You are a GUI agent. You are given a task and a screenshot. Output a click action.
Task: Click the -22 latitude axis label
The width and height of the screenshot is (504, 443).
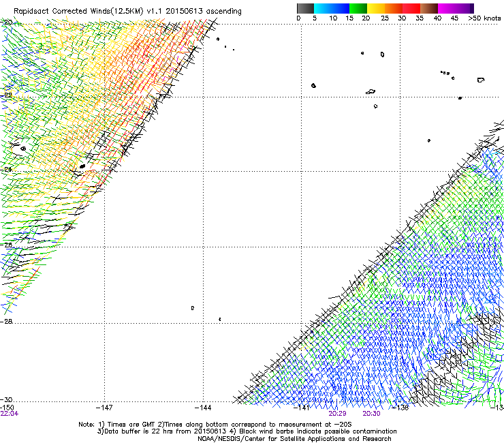[x=6, y=95]
